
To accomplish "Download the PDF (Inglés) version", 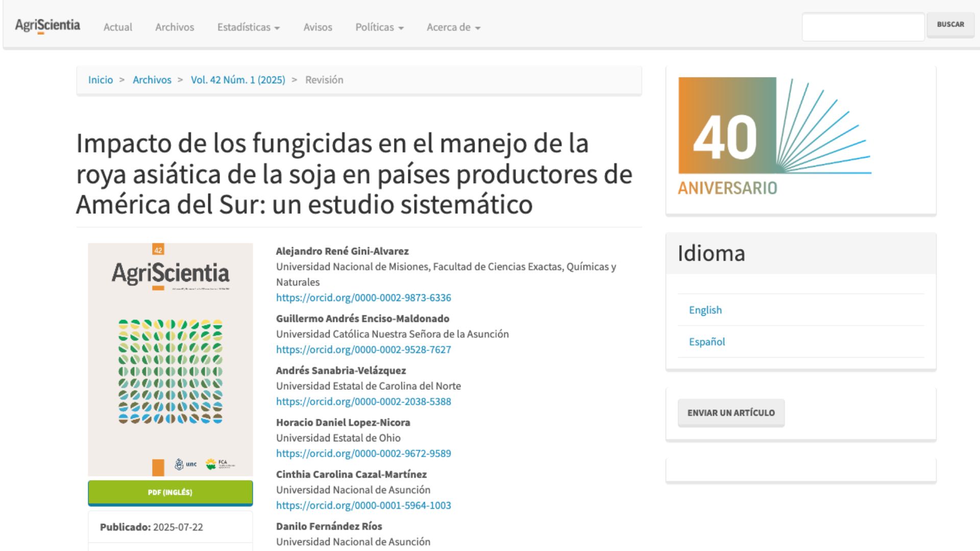I will click(x=170, y=492).
